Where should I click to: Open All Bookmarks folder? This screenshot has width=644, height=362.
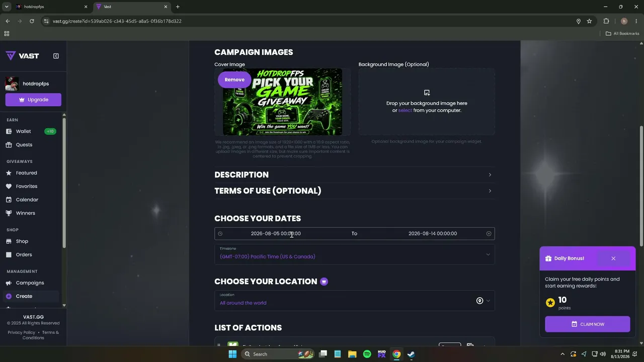[622, 34]
